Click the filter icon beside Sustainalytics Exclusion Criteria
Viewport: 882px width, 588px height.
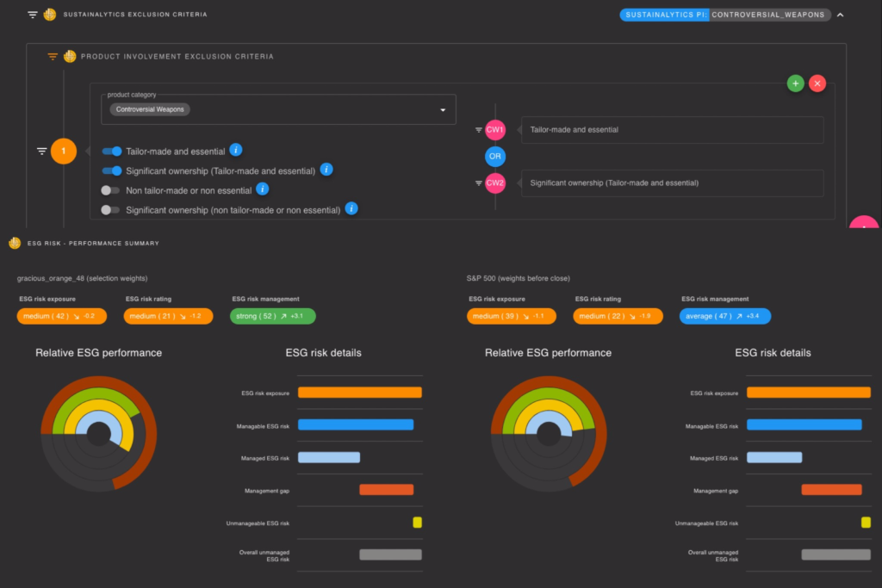tap(33, 15)
